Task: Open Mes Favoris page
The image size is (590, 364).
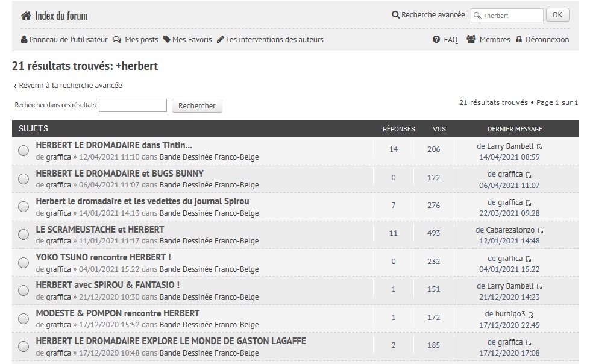Action: 192,40
